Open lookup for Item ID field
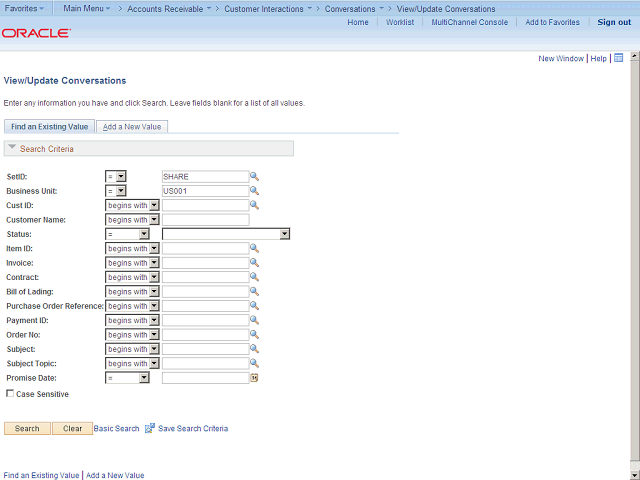This screenshot has height=480, width=640. click(254, 248)
